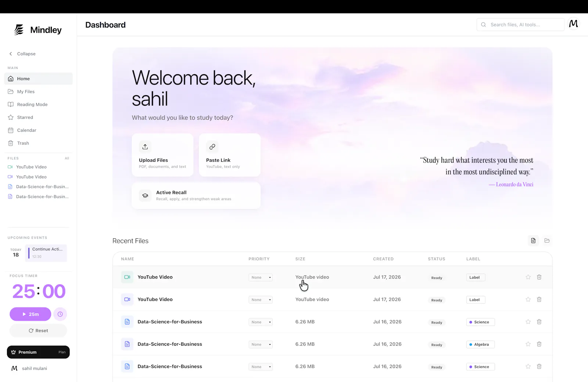This screenshot has width=588, height=382.
Task: Reset the focus timer
Action: (38, 331)
